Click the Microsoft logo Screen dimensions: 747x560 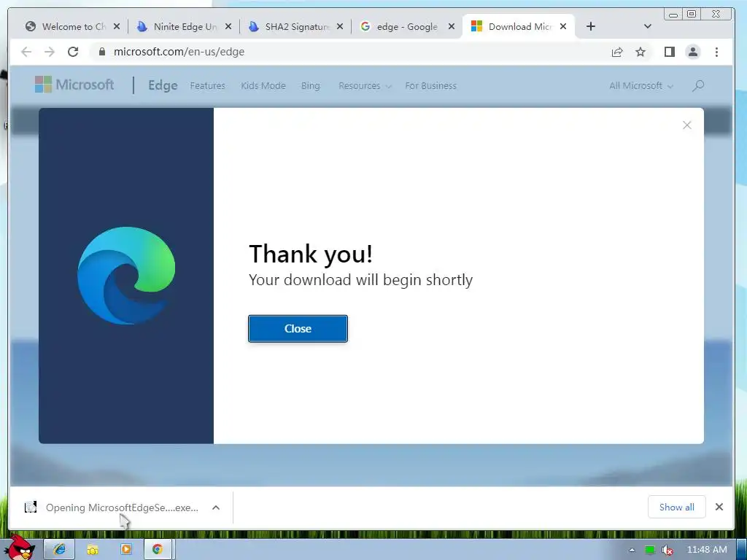point(74,85)
